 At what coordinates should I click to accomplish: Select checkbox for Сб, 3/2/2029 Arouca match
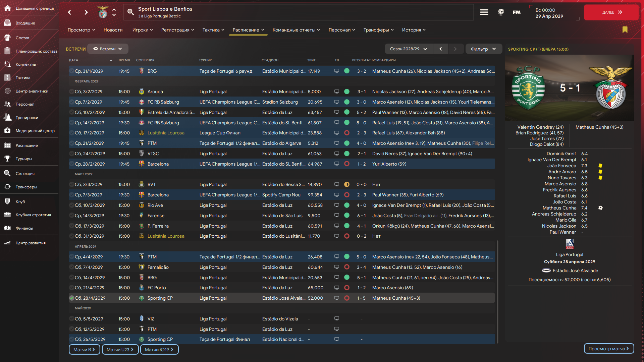[x=71, y=92]
